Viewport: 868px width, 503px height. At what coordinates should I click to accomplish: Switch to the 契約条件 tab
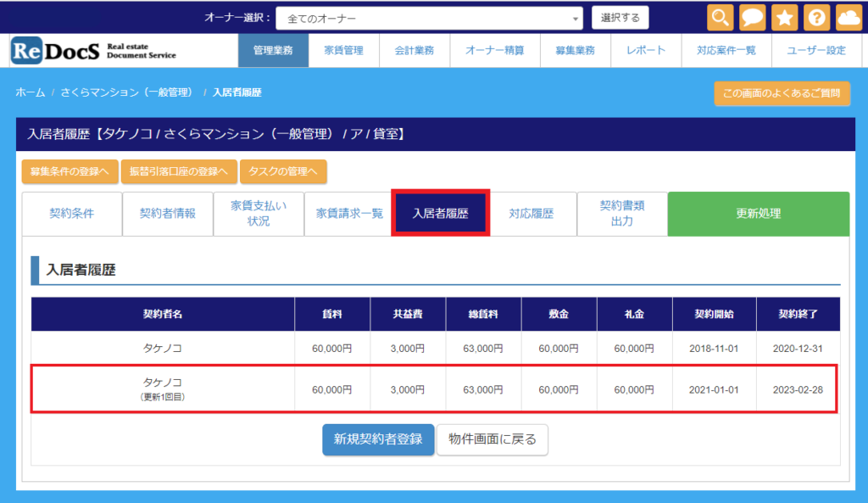tap(72, 214)
